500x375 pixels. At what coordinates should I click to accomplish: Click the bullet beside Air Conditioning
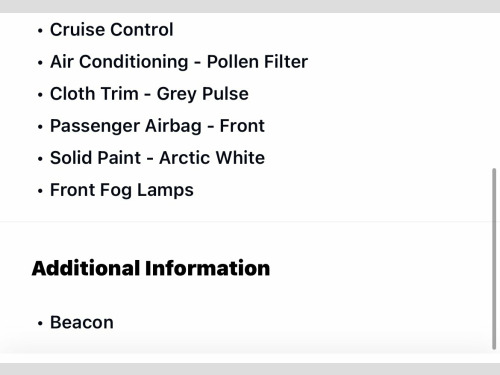[x=40, y=63]
